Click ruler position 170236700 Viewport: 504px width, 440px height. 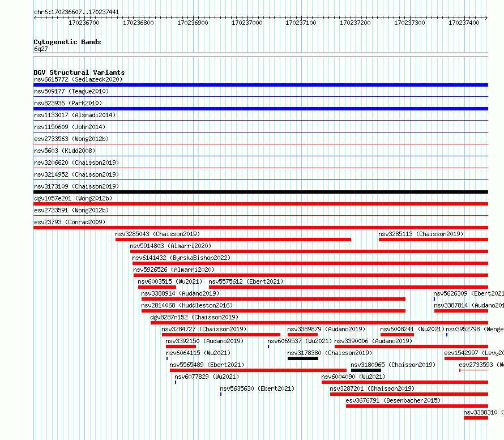[x=84, y=23]
